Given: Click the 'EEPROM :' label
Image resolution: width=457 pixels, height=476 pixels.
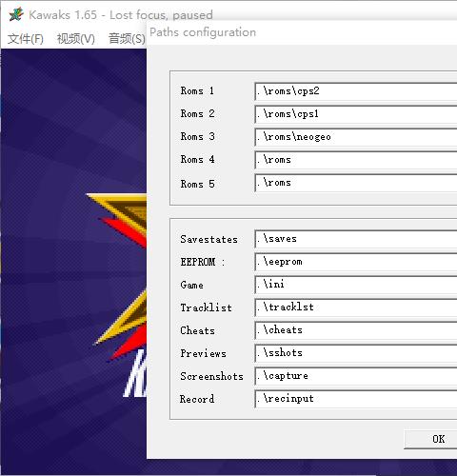Looking at the screenshot, I should tap(203, 262).
